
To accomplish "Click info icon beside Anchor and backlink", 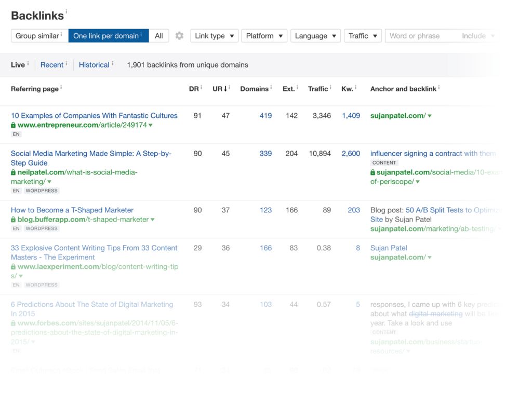I will click(438, 87).
